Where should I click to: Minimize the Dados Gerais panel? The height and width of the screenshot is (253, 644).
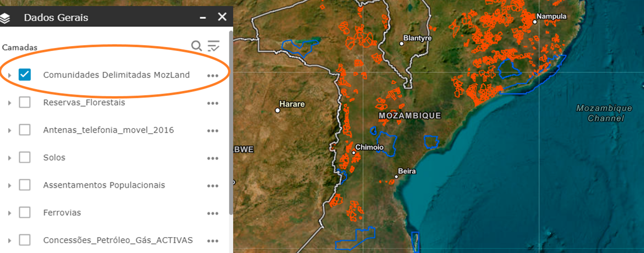(x=203, y=18)
